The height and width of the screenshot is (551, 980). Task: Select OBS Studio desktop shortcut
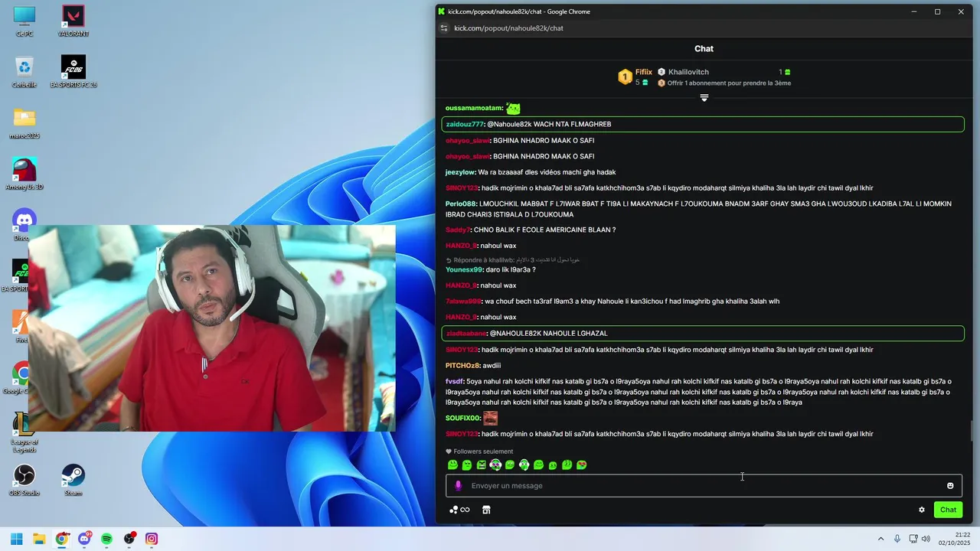click(x=24, y=480)
